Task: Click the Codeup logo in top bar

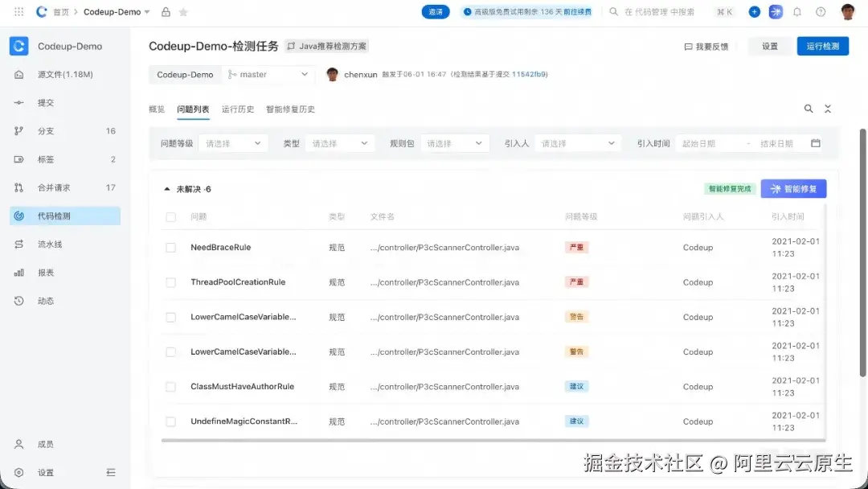Action: pyautogui.click(x=42, y=11)
